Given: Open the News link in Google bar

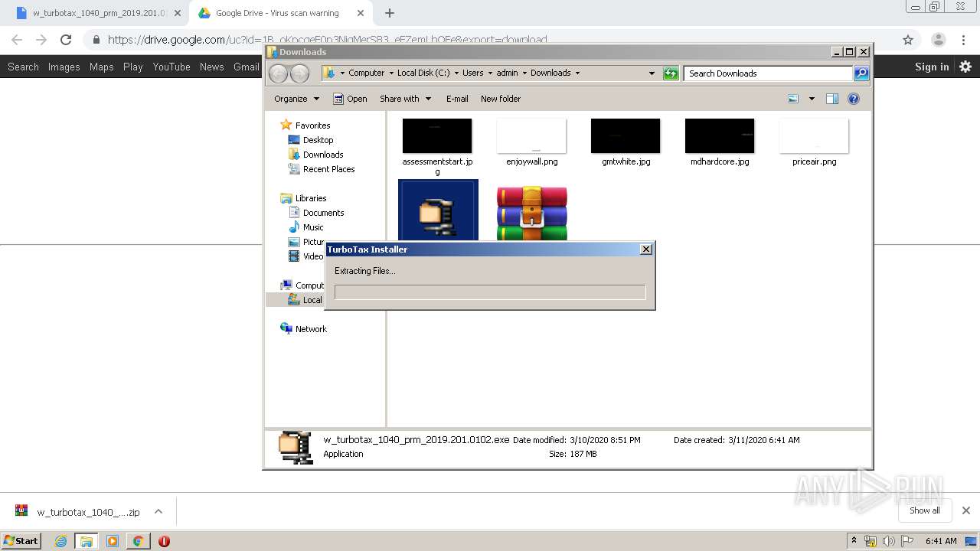Looking at the screenshot, I should coord(211,67).
